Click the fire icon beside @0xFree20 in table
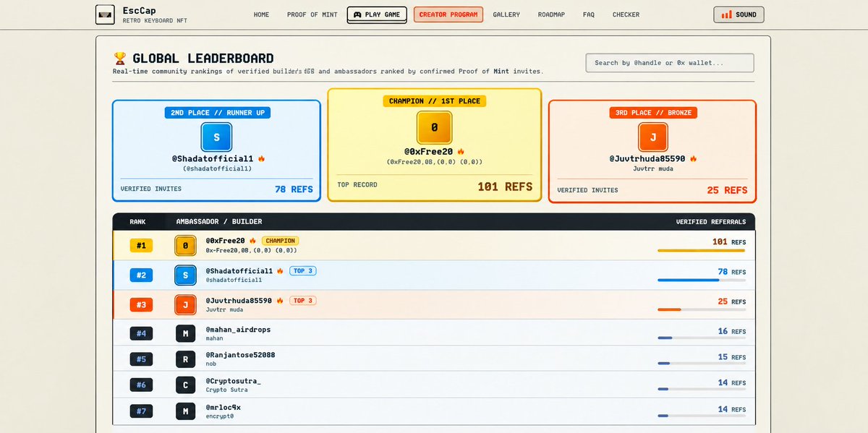 253,241
